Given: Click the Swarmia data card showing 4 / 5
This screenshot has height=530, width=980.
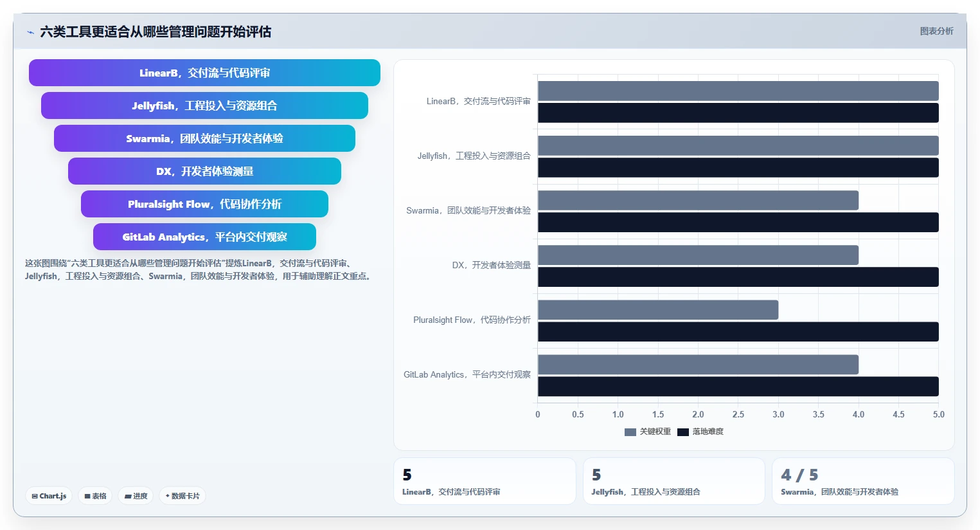Looking at the screenshot, I should pos(863,481).
